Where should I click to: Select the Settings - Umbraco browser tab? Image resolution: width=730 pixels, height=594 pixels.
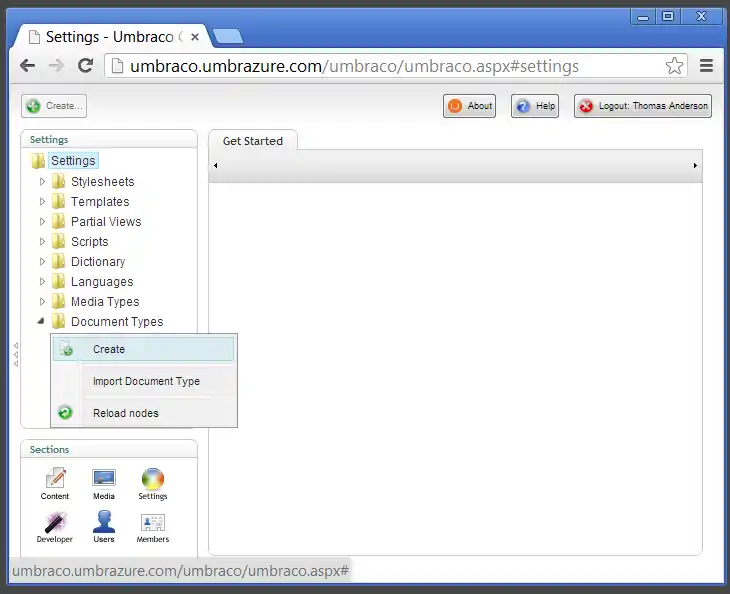pyautogui.click(x=110, y=36)
